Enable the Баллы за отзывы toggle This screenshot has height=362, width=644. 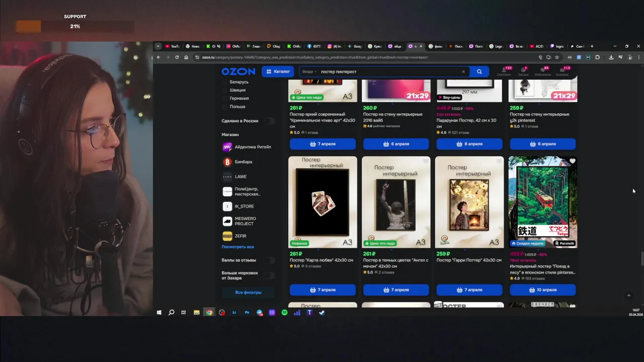[270, 260]
